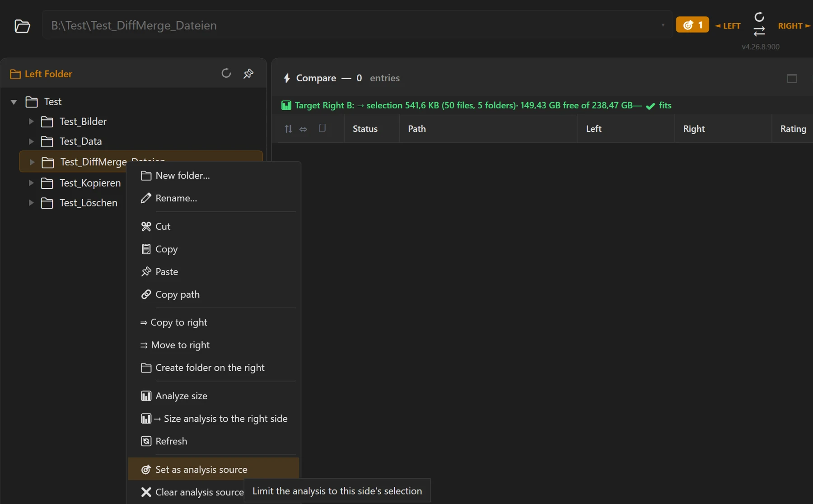The height and width of the screenshot is (504, 813).
Task: Click the RIGHT direction button
Action: click(x=794, y=26)
